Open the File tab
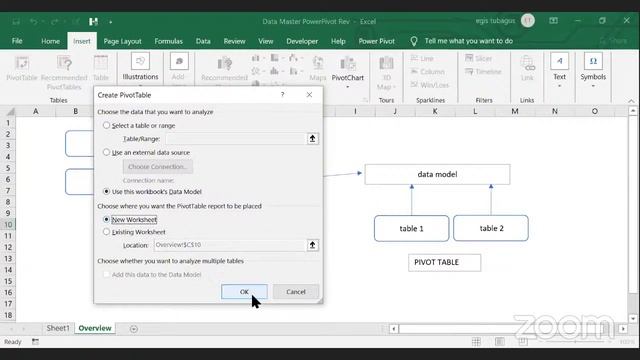Viewport: 640px width, 360px height. point(17,41)
